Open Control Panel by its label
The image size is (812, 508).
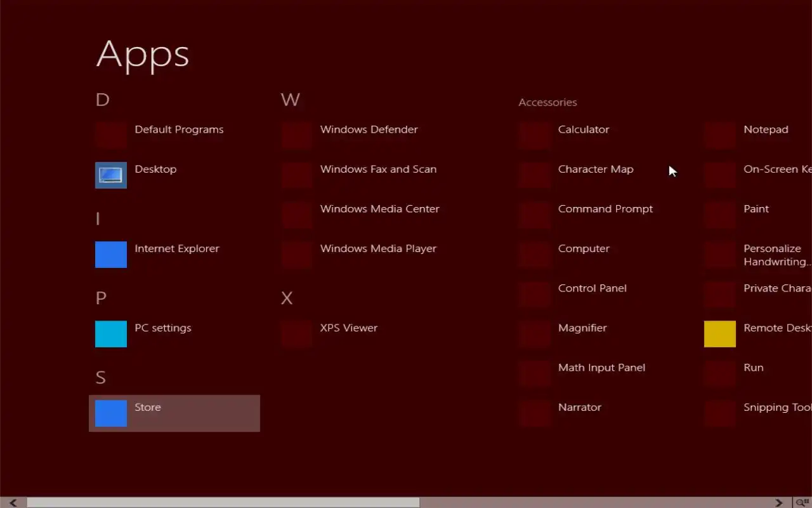[x=593, y=288]
